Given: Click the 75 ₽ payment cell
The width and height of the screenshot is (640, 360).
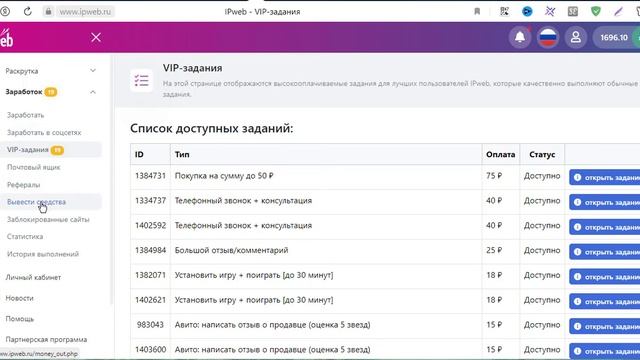Looking at the screenshot, I should tap(501, 176).
